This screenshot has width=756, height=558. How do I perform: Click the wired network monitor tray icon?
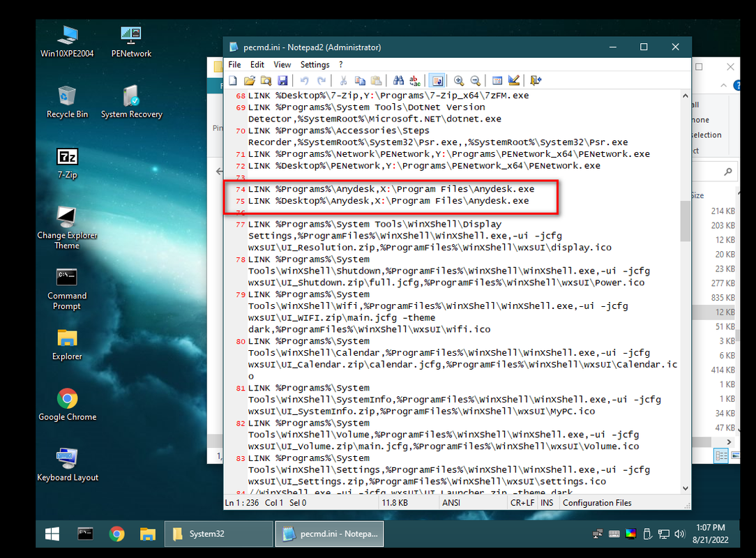click(x=664, y=534)
